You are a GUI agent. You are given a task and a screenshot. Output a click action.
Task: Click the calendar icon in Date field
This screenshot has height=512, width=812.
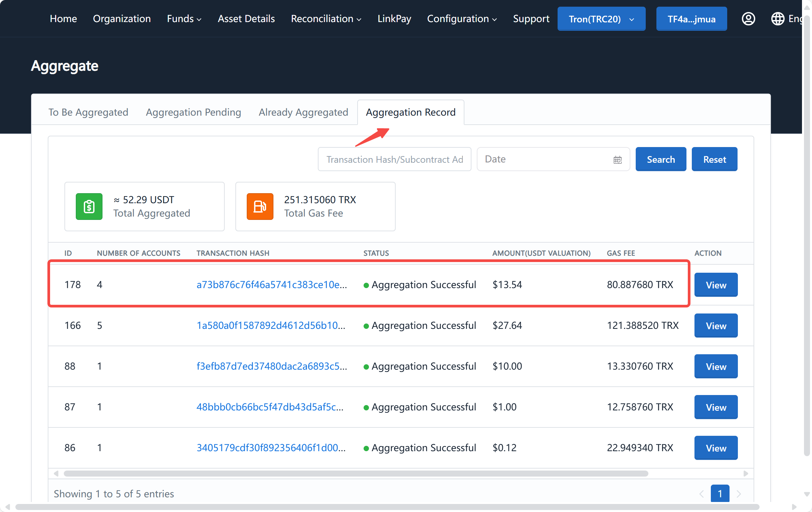(617, 160)
